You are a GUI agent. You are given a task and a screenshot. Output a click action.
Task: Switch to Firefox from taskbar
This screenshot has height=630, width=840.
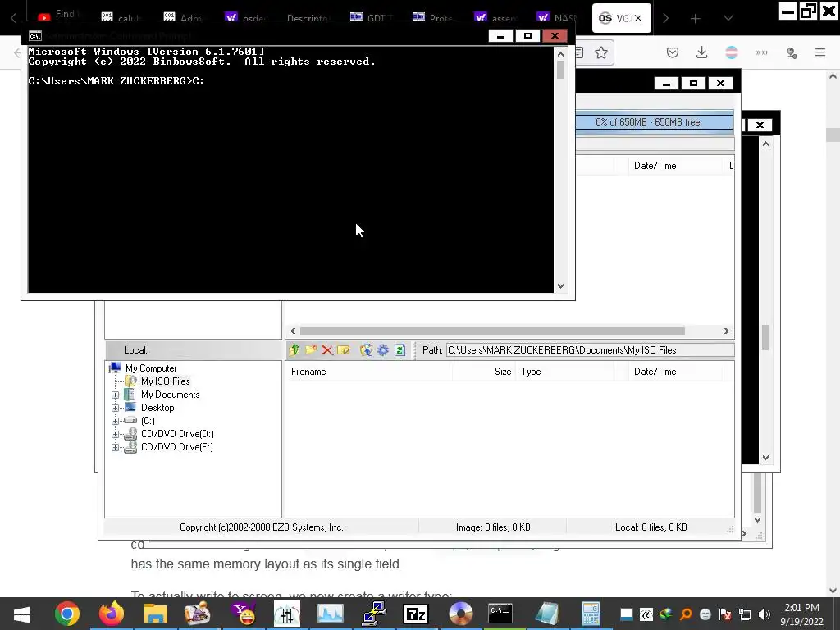point(112,614)
